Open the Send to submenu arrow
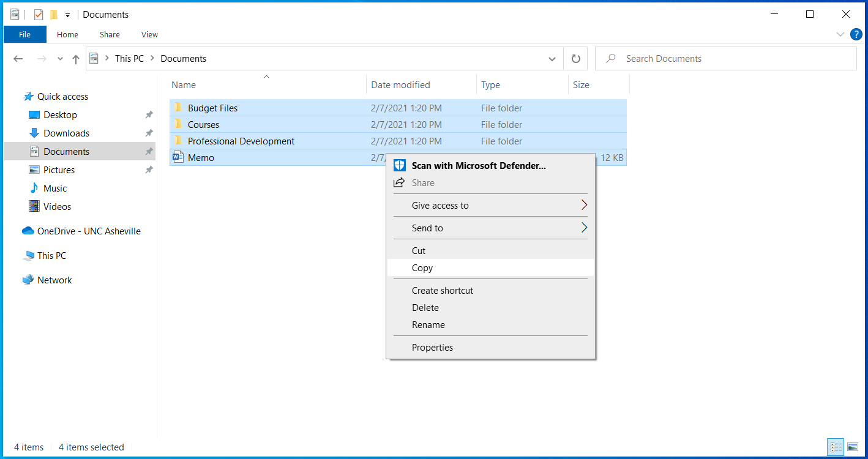The width and height of the screenshot is (868, 459). click(584, 228)
